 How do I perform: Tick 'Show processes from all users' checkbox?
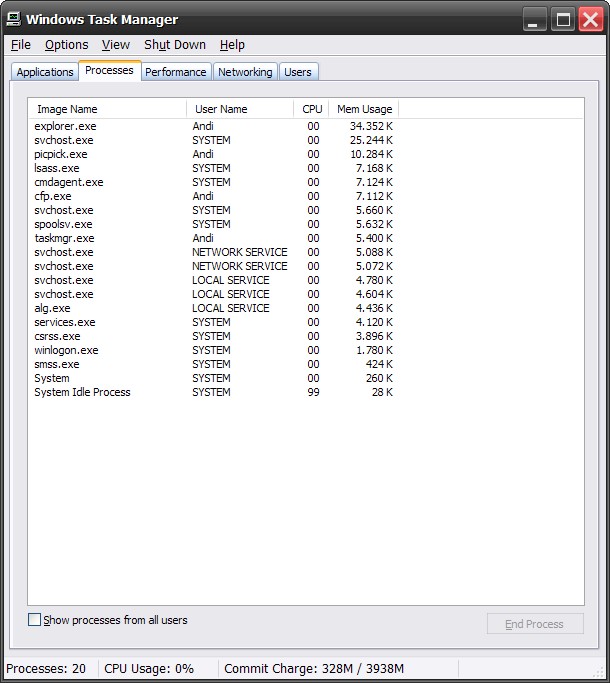click(35, 620)
